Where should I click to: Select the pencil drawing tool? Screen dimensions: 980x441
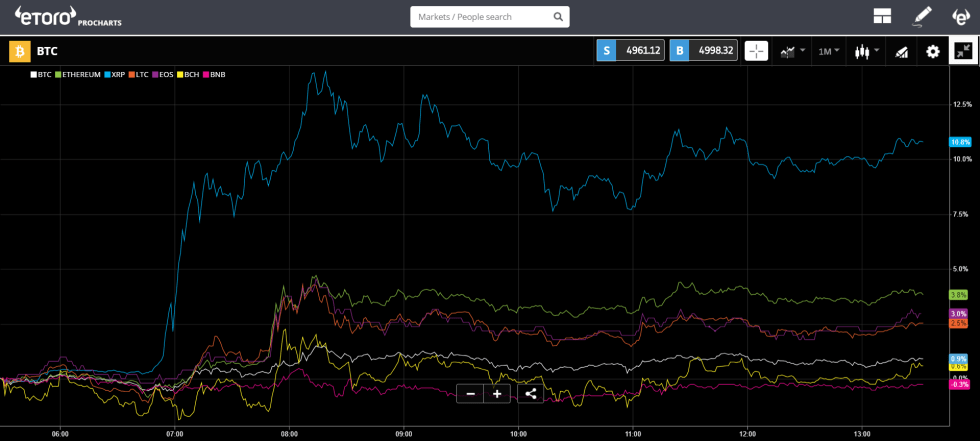[x=922, y=16]
